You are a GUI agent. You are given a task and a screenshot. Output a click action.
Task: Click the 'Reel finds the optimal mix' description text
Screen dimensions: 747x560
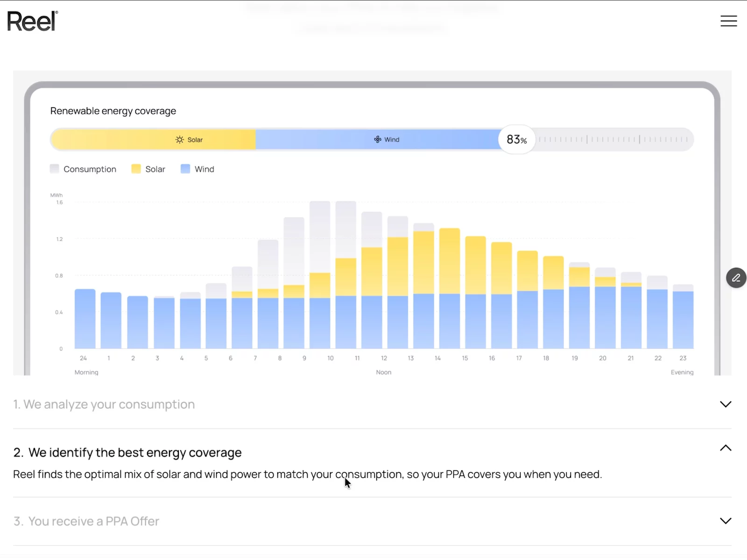pos(308,475)
